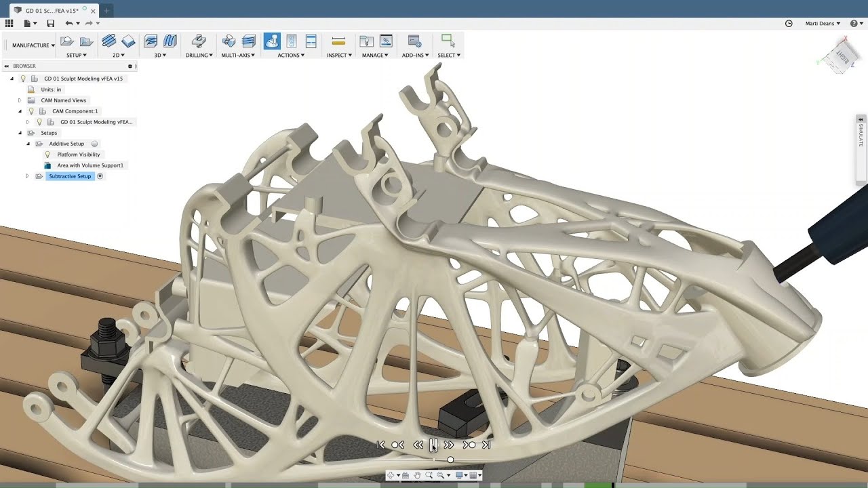Undo the last action

pyautogui.click(x=68, y=23)
